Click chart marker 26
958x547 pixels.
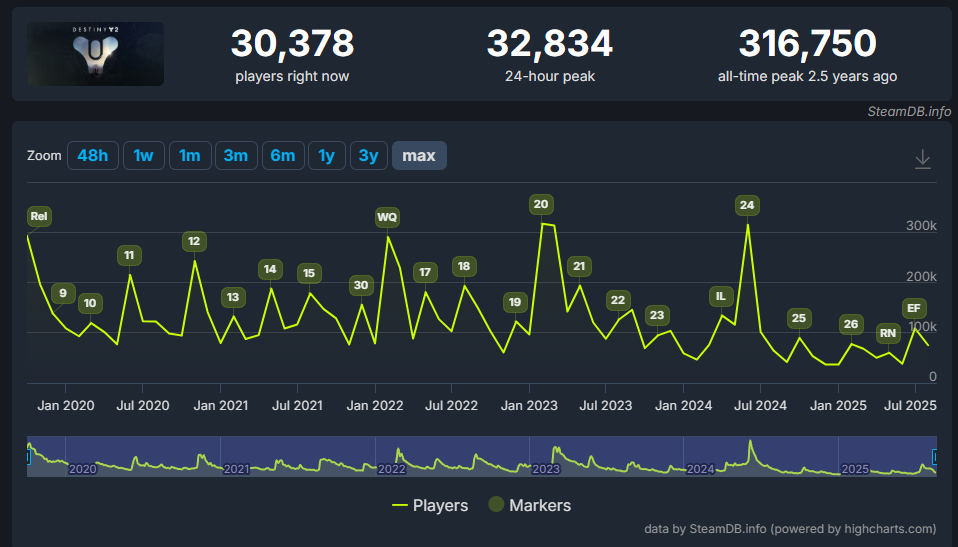(x=851, y=325)
